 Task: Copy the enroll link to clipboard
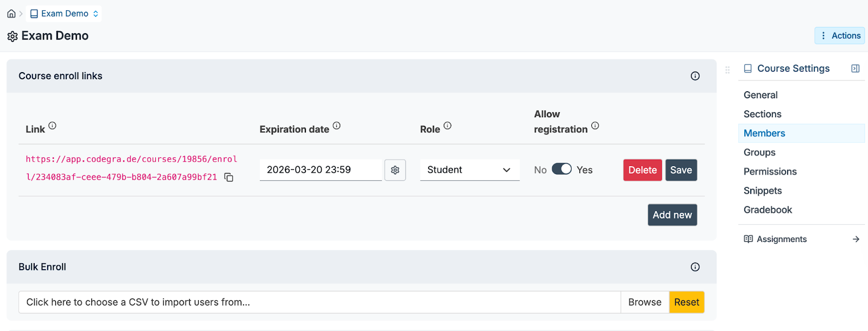coord(229,177)
